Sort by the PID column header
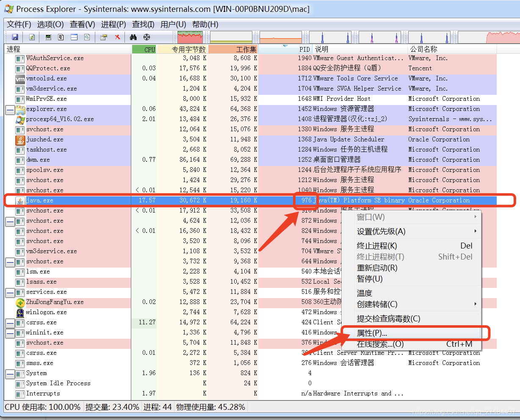Screen dimensions: 520x420 (285, 49)
